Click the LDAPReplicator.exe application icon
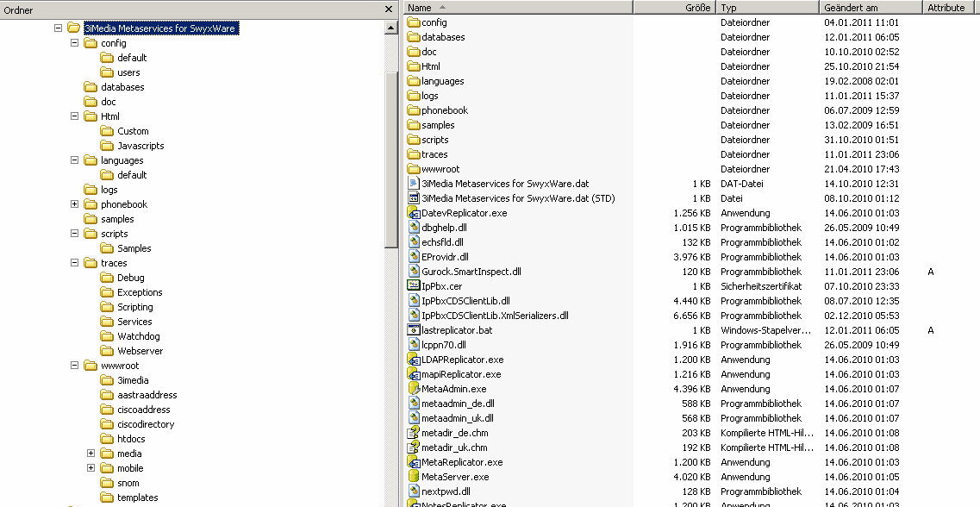The height and width of the screenshot is (507, 980). click(x=413, y=360)
